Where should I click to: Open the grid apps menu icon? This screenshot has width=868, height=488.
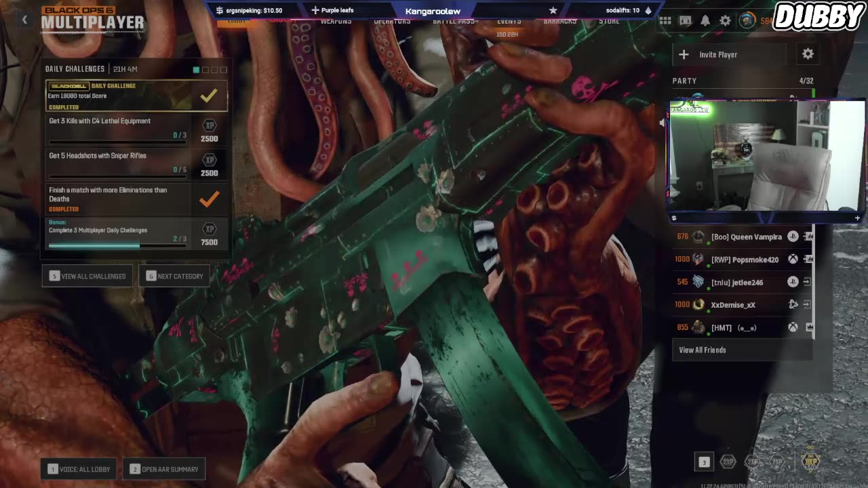tap(665, 21)
